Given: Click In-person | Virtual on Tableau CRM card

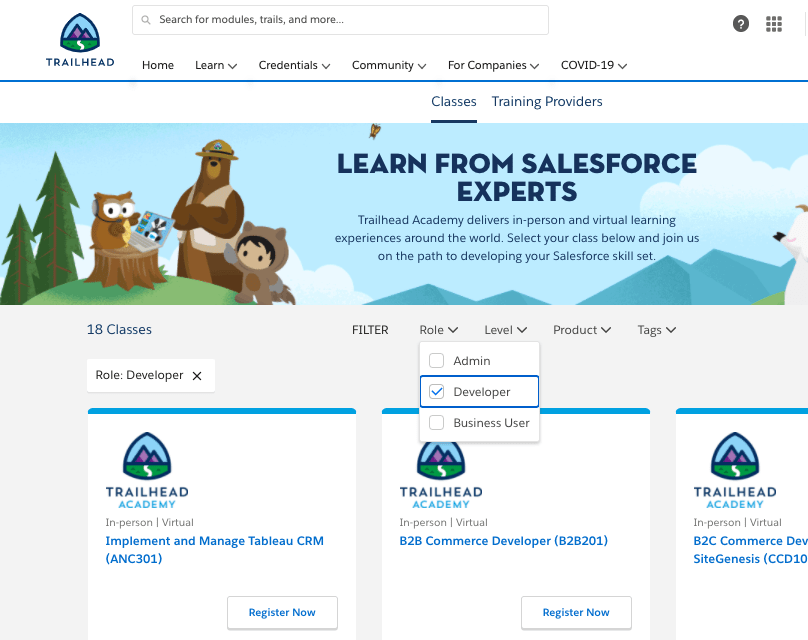Looking at the screenshot, I should click(x=149, y=522).
